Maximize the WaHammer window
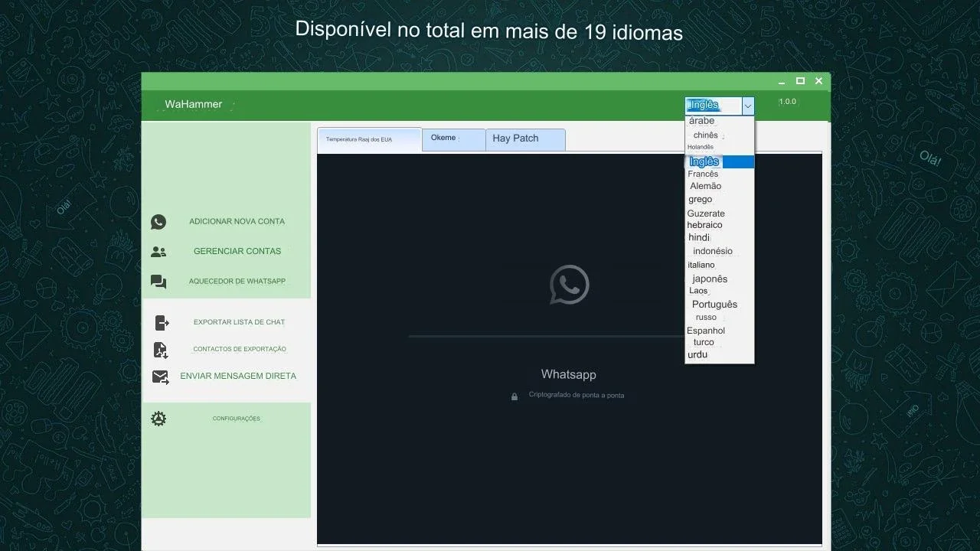The image size is (980, 551). (x=800, y=81)
